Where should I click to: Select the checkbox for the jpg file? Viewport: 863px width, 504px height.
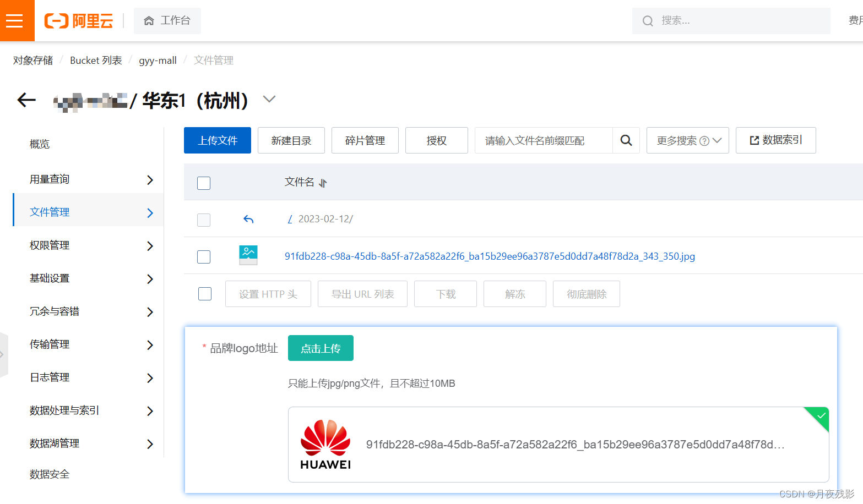(204, 257)
